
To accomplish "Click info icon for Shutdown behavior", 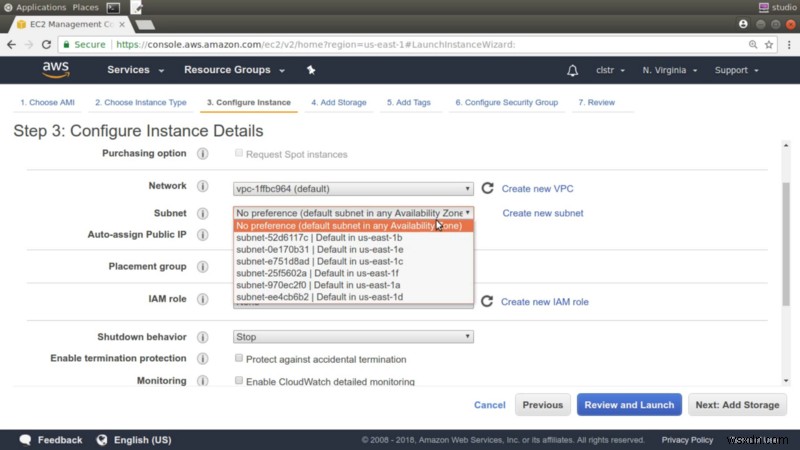I will pos(202,338).
